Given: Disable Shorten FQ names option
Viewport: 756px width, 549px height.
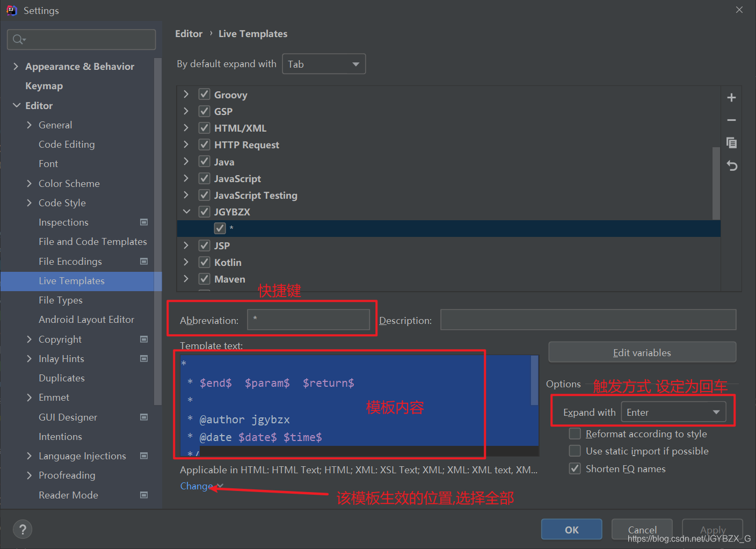Looking at the screenshot, I should pos(575,468).
